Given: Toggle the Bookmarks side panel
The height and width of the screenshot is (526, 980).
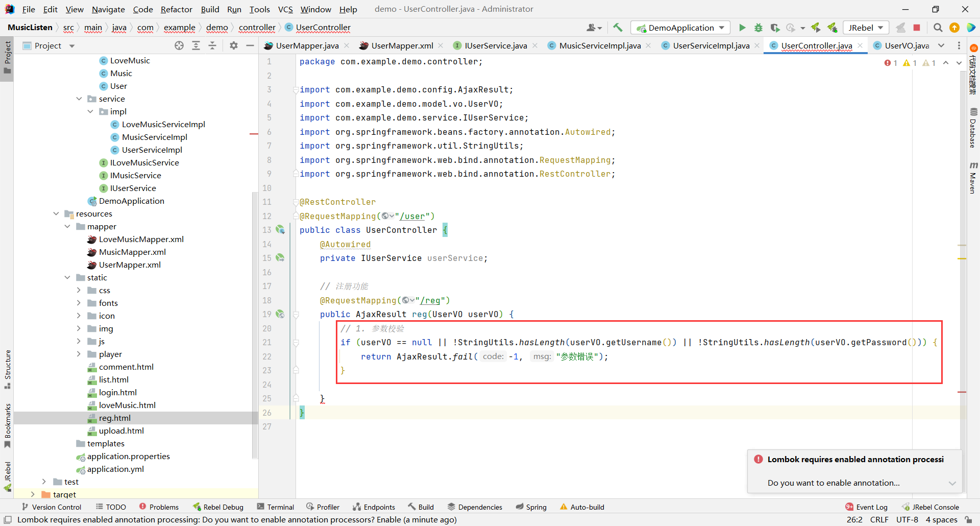Looking at the screenshot, I should click(8, 425).
